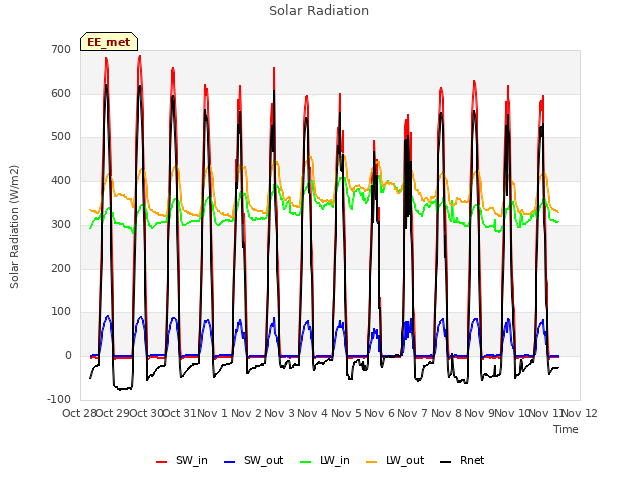Click the green LW_in legend swatch
The height and width of the screenshot is (480, 640).
(306, 462)
